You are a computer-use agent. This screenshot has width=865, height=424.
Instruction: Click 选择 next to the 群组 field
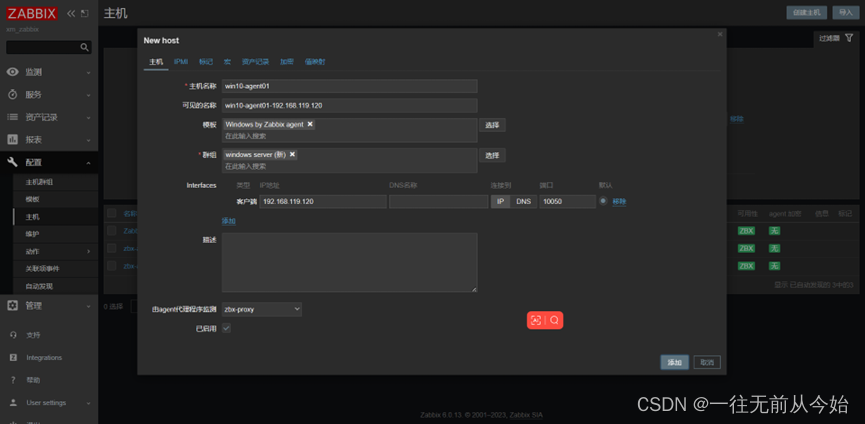(x=492, y=155)
